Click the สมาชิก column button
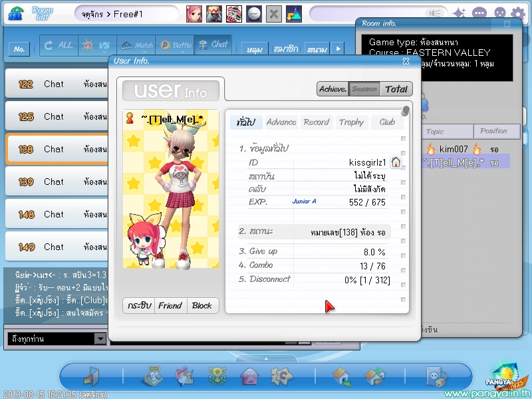Screen dimensions: 532x399 click(286, 49)
